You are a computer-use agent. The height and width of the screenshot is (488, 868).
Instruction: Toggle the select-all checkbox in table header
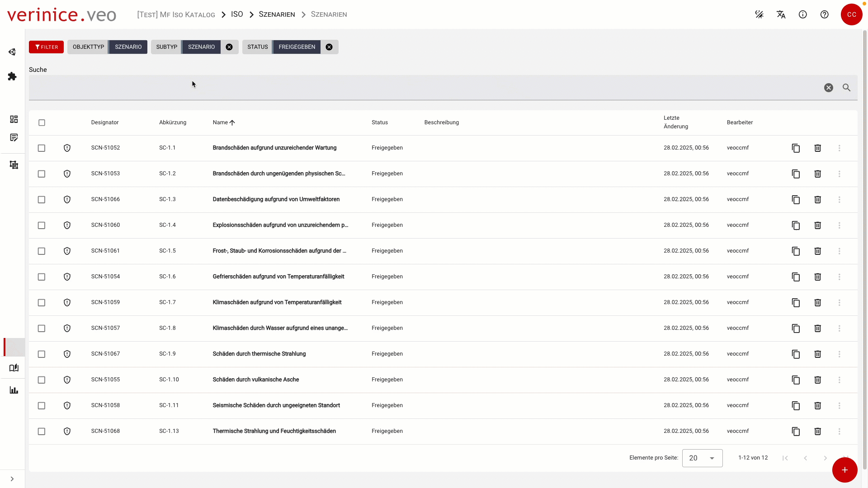pyautogui.click(x=42, y=122)
